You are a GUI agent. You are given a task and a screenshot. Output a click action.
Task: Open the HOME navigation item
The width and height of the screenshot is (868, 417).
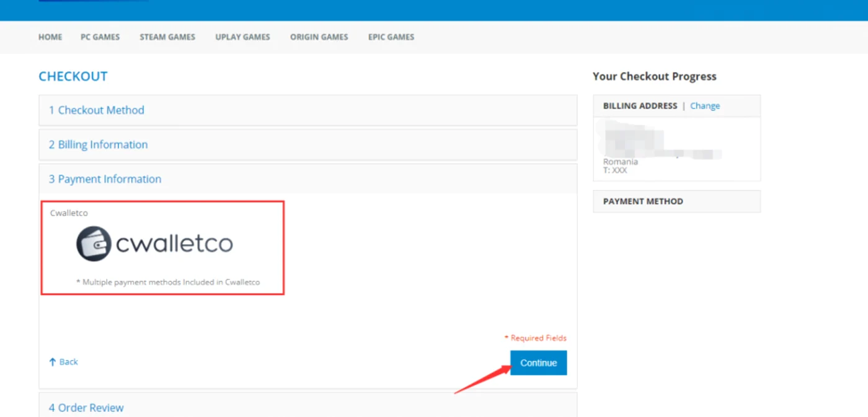tap(50, 37)
